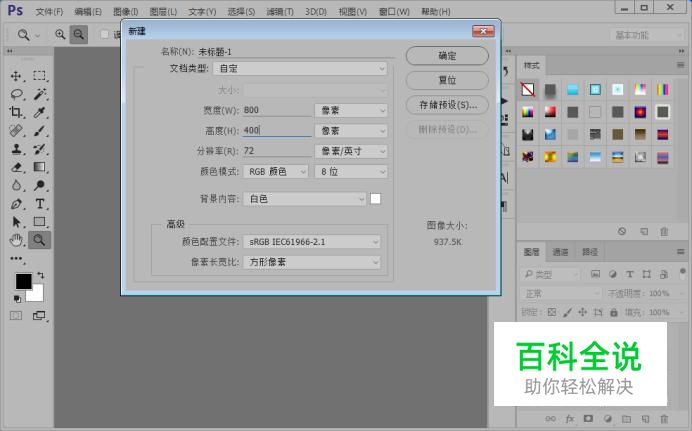This screenshot has width=692, height=431.
Task: Open the 图层(L) menu
Action: click(x=163, y=12)
